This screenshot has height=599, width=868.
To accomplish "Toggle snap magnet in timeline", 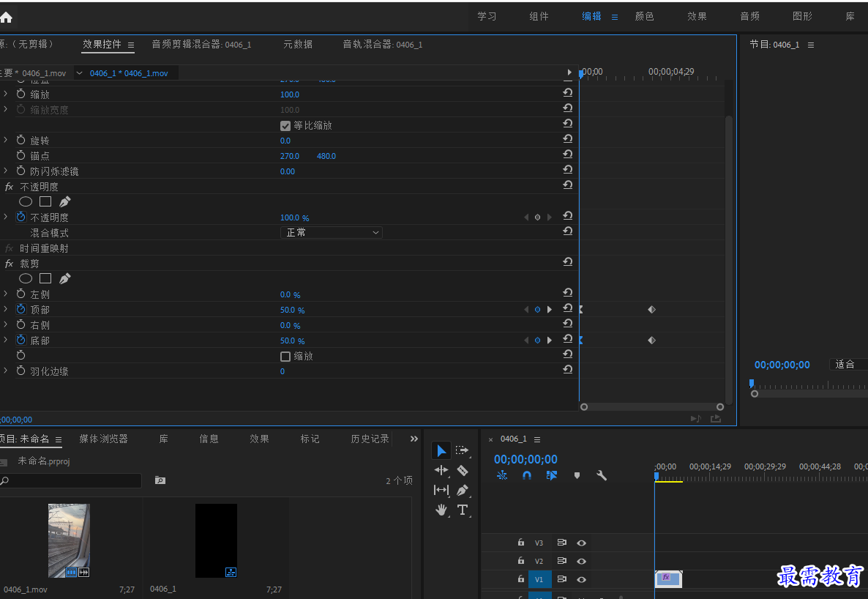I will point(526,475).
